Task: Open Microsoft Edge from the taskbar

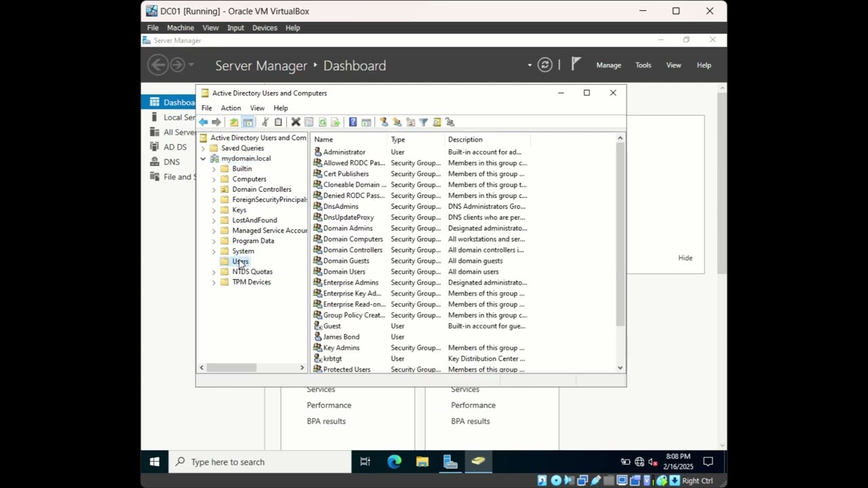Action: (x=394, y=462)
